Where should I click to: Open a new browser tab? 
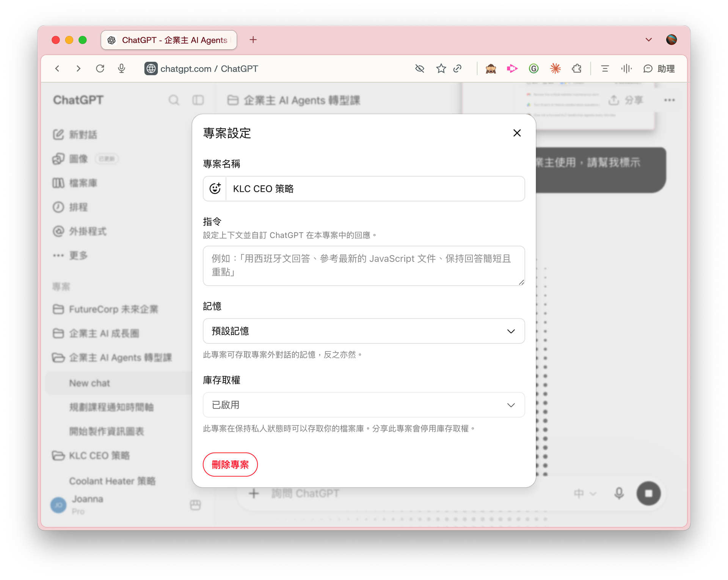click(x=253, y=40)
